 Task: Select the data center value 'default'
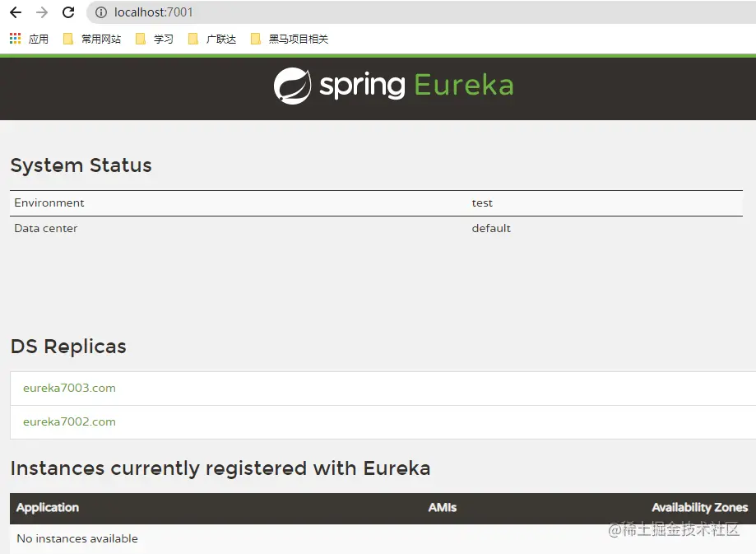click(491, 228)
